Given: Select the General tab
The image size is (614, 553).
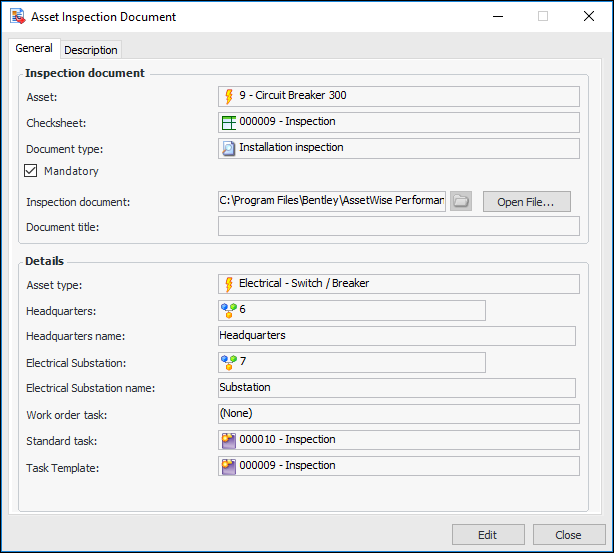Looking at the screenshot, I should click(x=34, y=49).
